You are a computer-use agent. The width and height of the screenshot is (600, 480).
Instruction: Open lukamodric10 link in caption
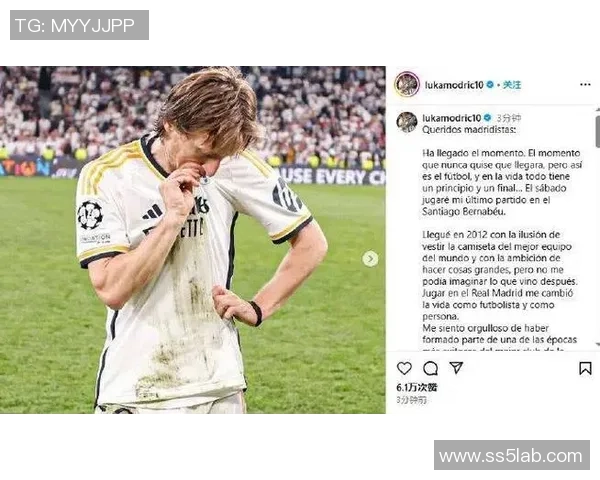452,118
